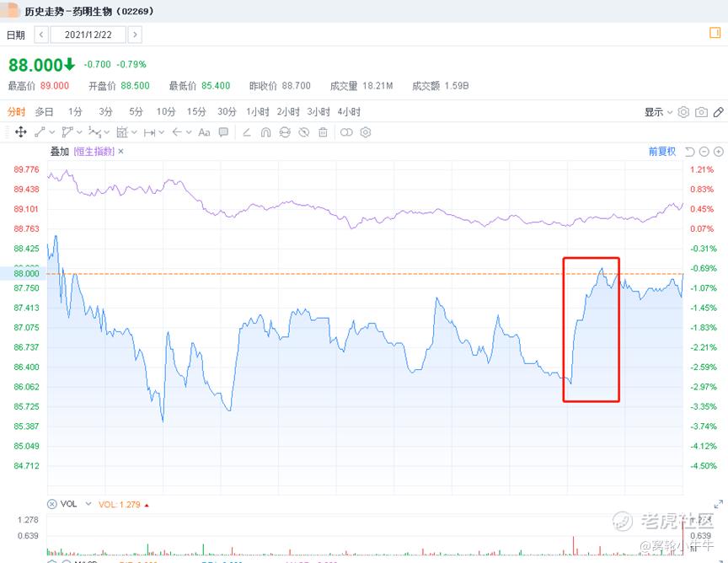Click the date field 2021/12/22
Image resolution: width=728 pixels, height=563 pixels.
tap(88, 35)
